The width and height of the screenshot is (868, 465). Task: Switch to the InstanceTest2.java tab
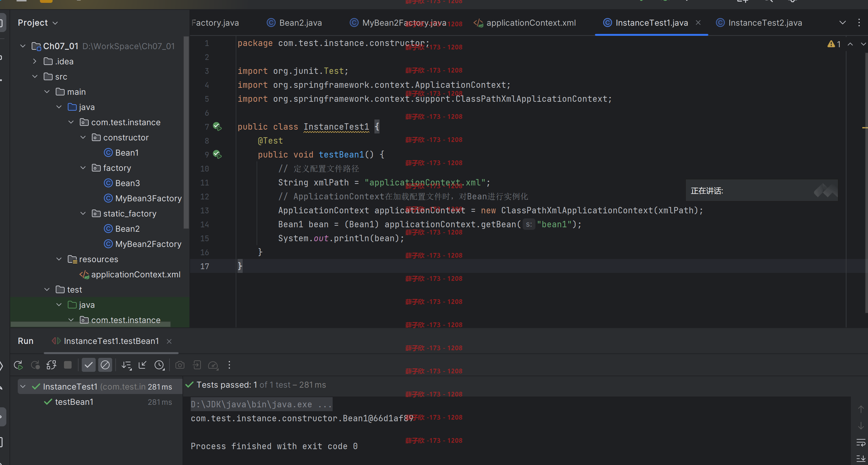pos(759,23)
